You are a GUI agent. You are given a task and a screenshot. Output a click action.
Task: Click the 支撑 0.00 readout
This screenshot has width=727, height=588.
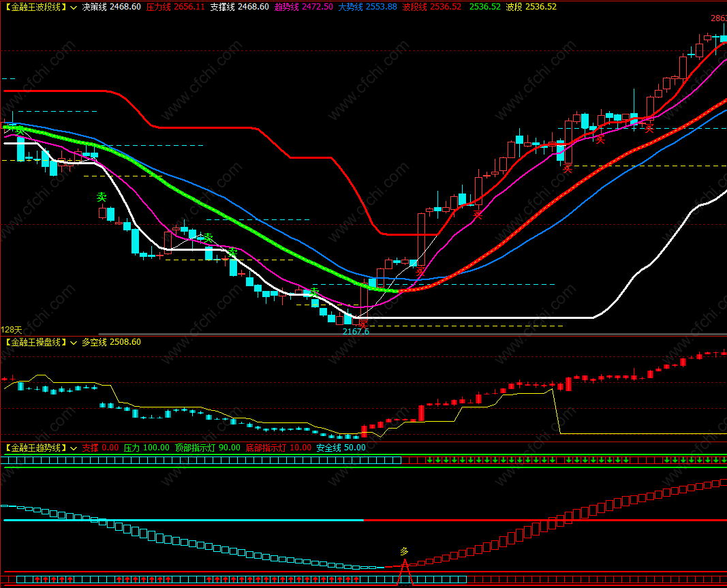tap(100, 448)
